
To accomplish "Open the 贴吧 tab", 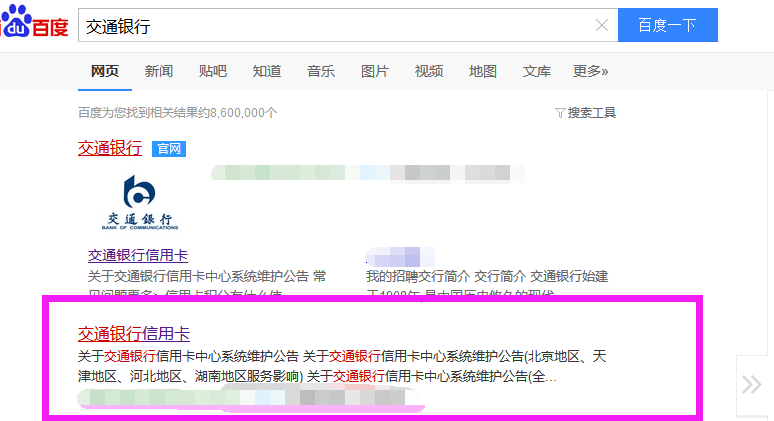I will (x=213, y=72).
